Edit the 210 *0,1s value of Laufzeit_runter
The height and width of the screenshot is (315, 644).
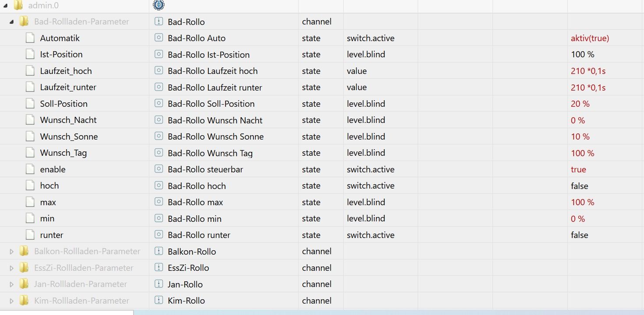(588, 87)
